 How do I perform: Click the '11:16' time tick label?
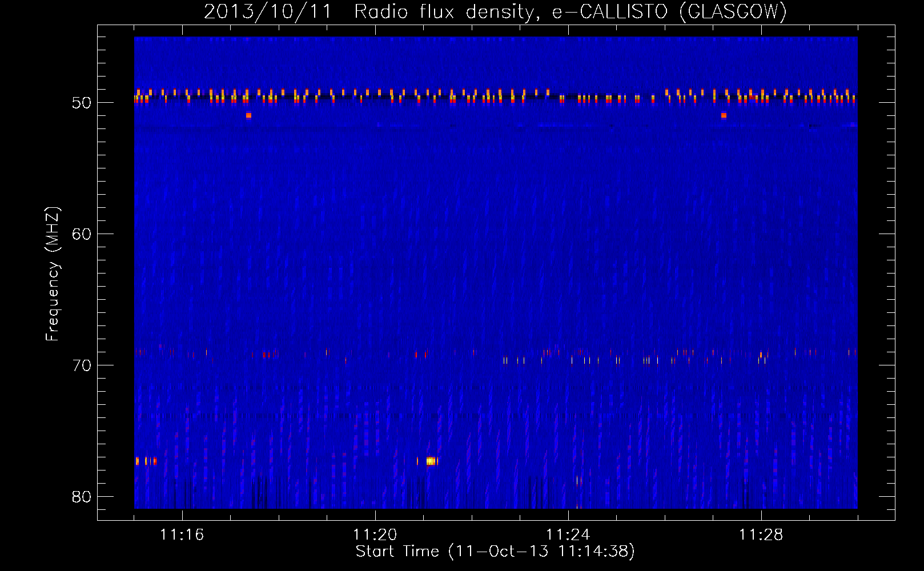(x=182, y=535)
